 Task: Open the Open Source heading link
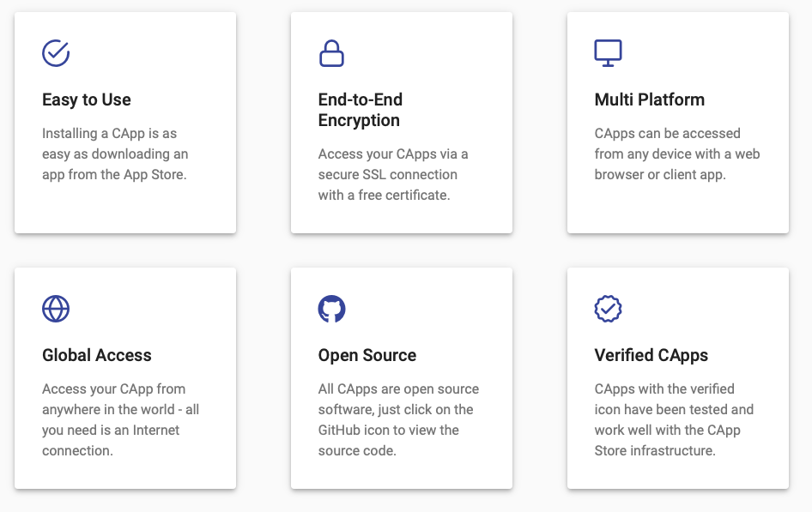[367, 355]
